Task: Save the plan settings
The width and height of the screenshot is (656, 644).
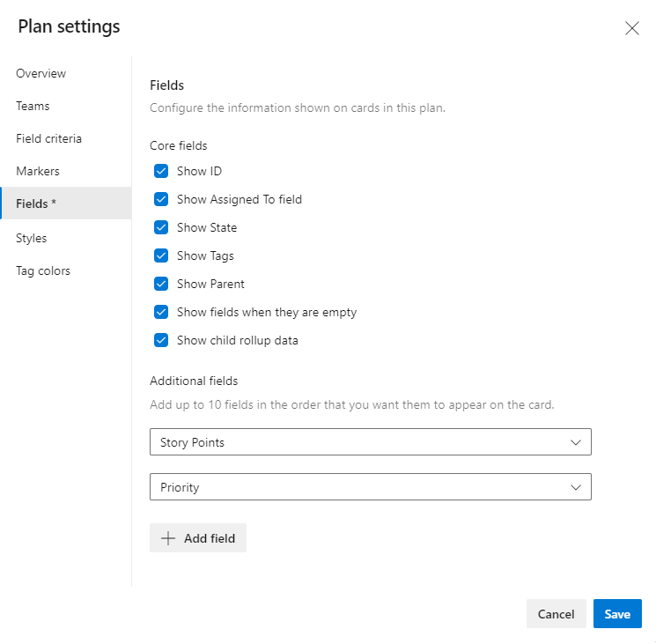Action: click(x=617, y=613)
